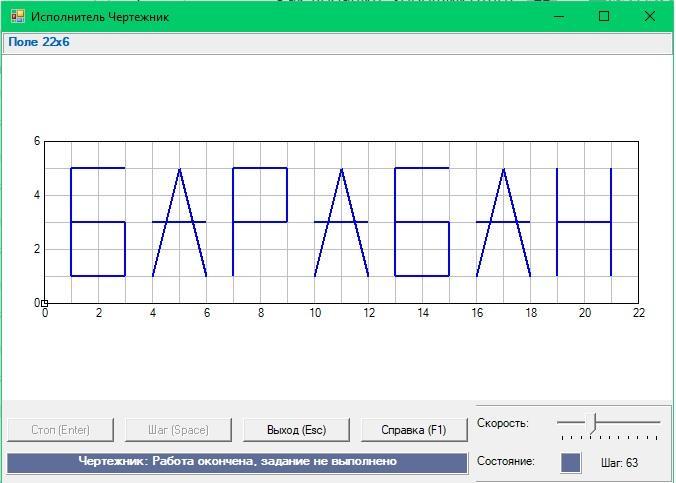Click the Состояние color indicator square
Viewport: 676px width, 483px height.
point(570,463)
